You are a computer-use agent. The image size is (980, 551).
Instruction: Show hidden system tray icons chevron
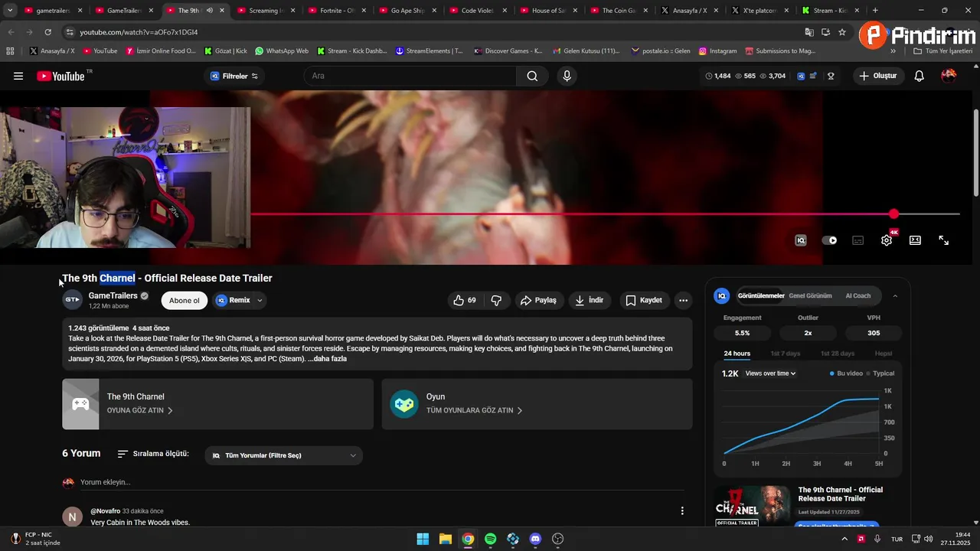pyautogui.click(x=844, y=539)
